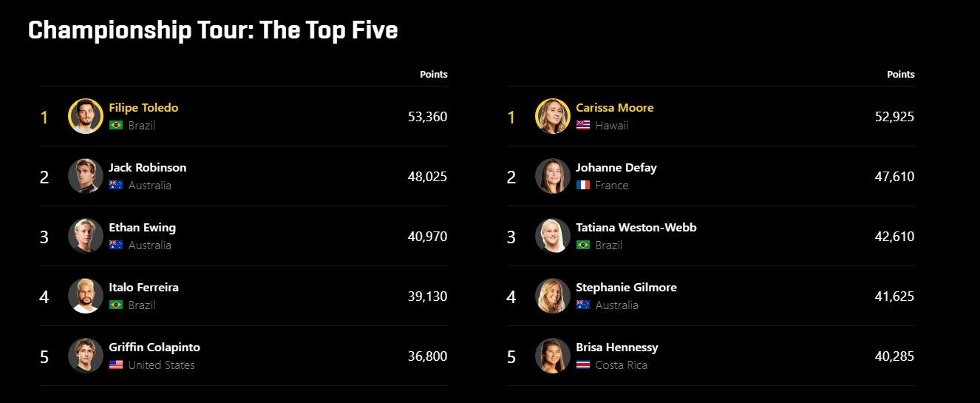Click Jack Robinson's avatar picture
Viewport: 980px width, 403px height.
[86, 176]
